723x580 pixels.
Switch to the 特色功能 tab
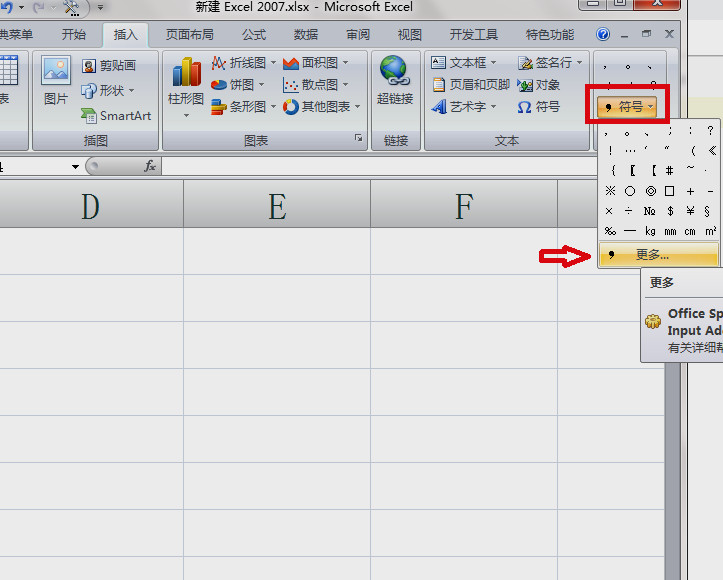coord(550,35)
